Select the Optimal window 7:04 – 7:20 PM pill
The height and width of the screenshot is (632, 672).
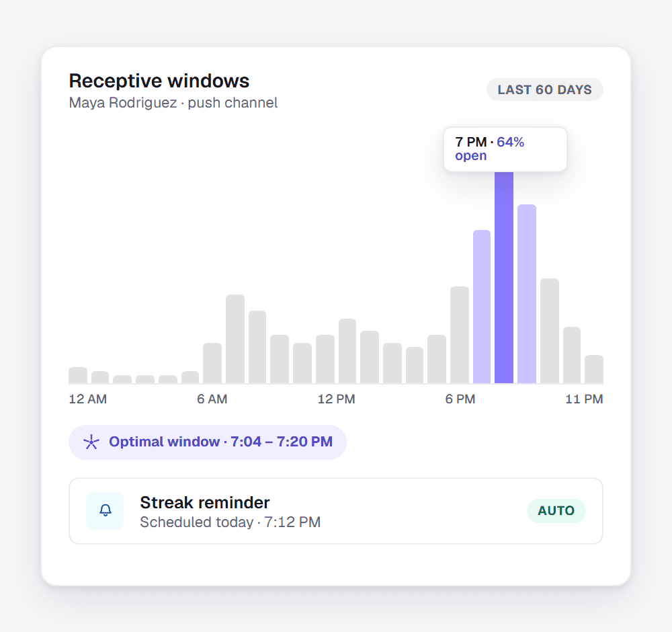208,442
